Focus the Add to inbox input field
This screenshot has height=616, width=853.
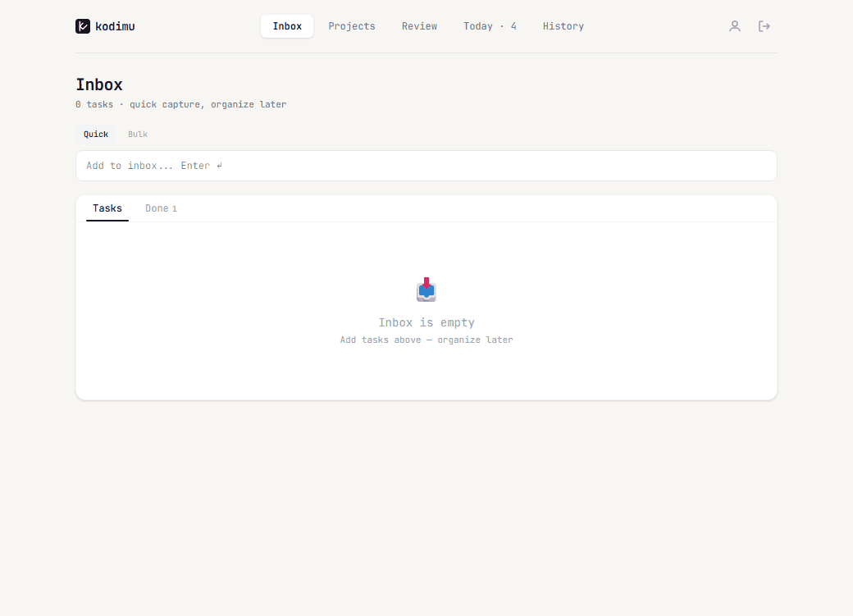tap(426, 166)
